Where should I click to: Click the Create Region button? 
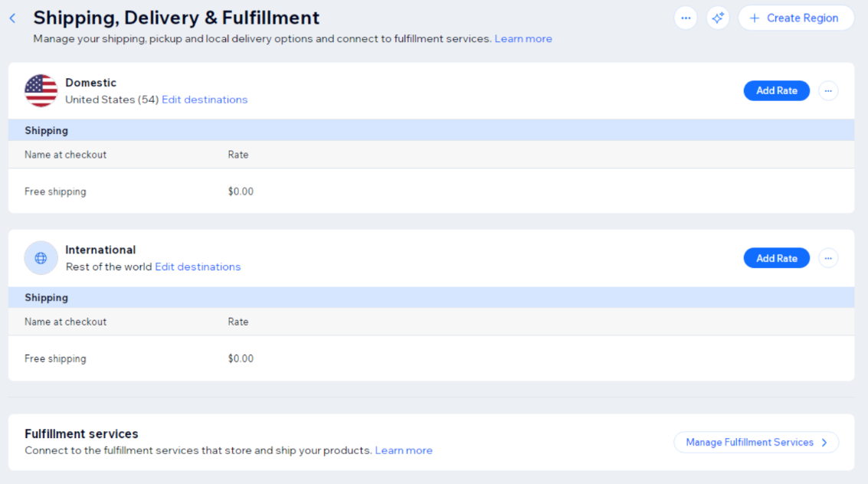(x=795, y=18)
